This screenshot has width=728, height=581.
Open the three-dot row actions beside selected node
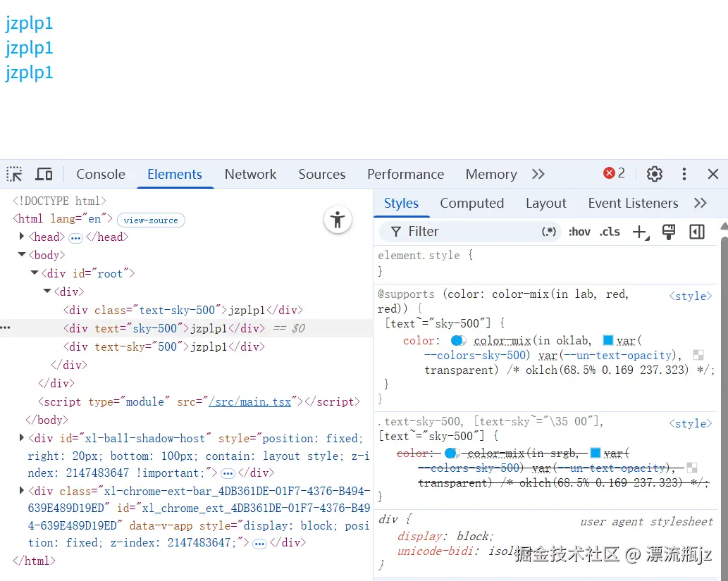tap(6, 327)
